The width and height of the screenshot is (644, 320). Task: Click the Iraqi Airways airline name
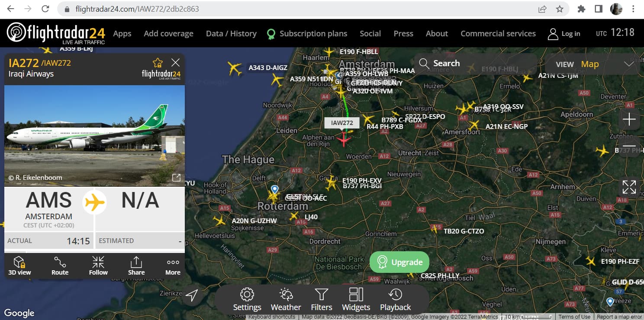31,74
